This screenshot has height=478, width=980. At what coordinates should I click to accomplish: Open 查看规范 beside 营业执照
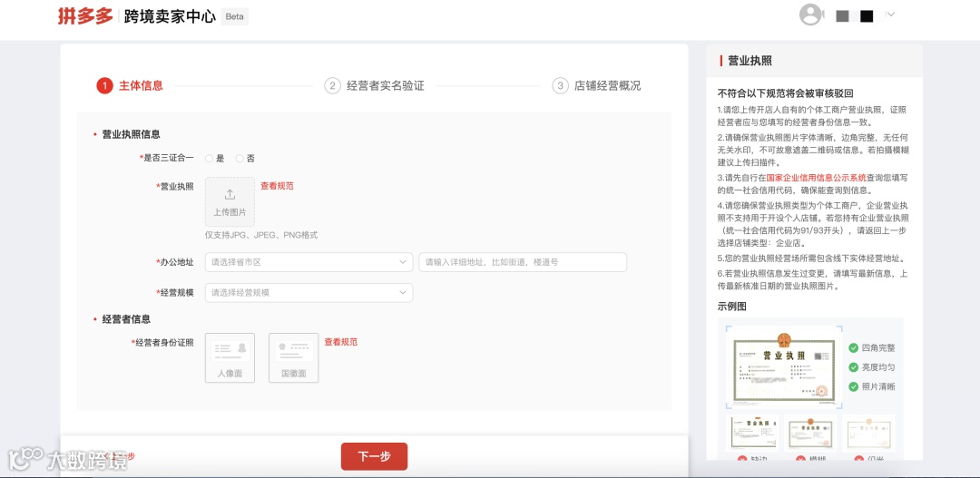tap(277, 186)
